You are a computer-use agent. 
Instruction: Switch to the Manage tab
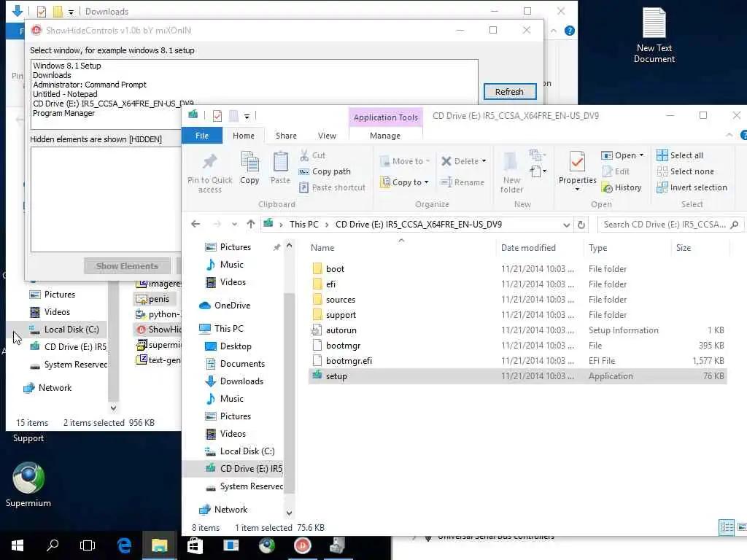(385, 136)
